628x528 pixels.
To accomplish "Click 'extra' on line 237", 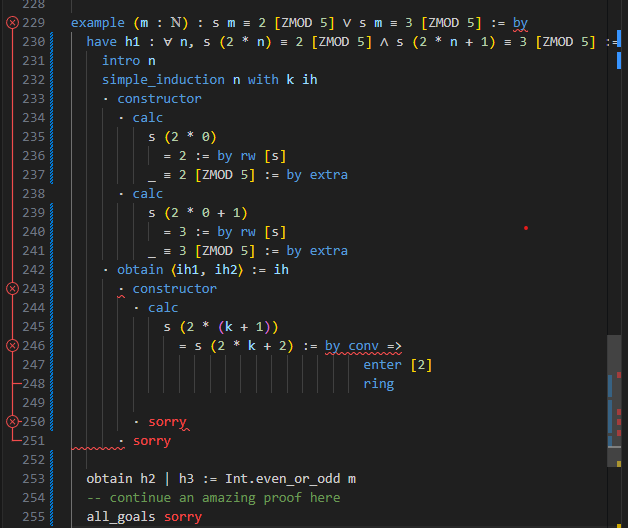I will coord(329,174).
